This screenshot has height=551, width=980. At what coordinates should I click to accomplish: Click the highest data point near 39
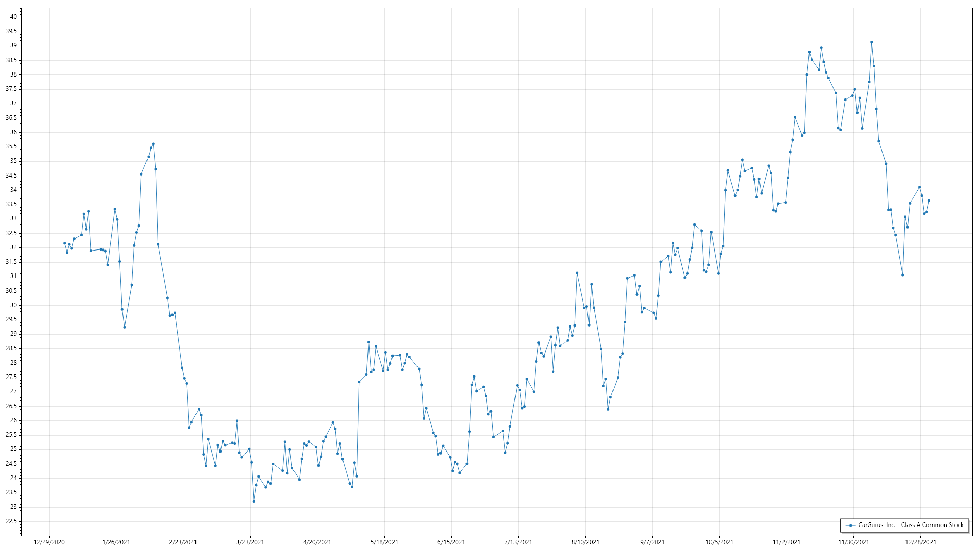(871, 42)
